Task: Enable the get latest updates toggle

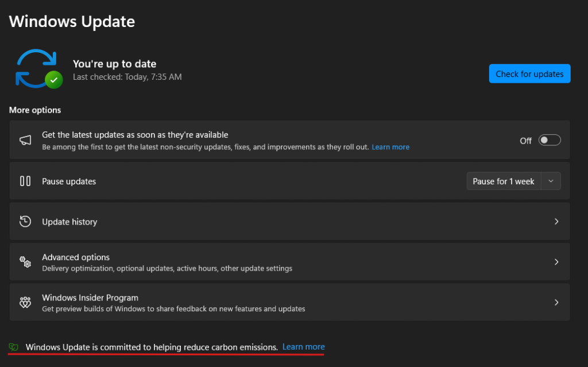Action: (549, 140)
